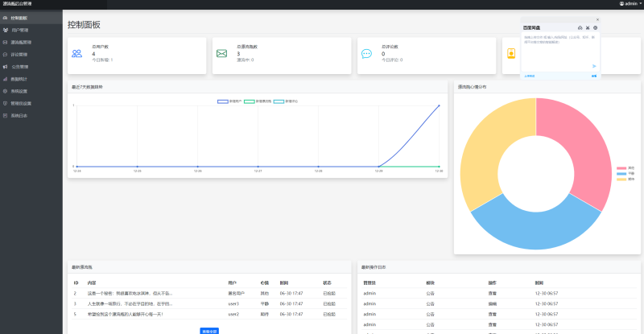Click the 控制面板 dashboard icon in sidebar
The width and height of the screenshot is (644, 334).
6,17
